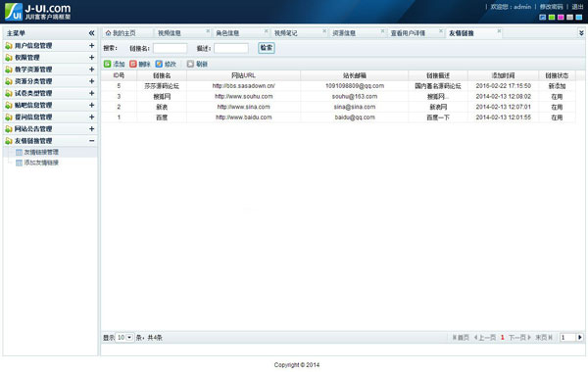588x372 pixels.
Task: Collapse the 友情链接管理 menu with minus
Action: click(x=91, y=141)
